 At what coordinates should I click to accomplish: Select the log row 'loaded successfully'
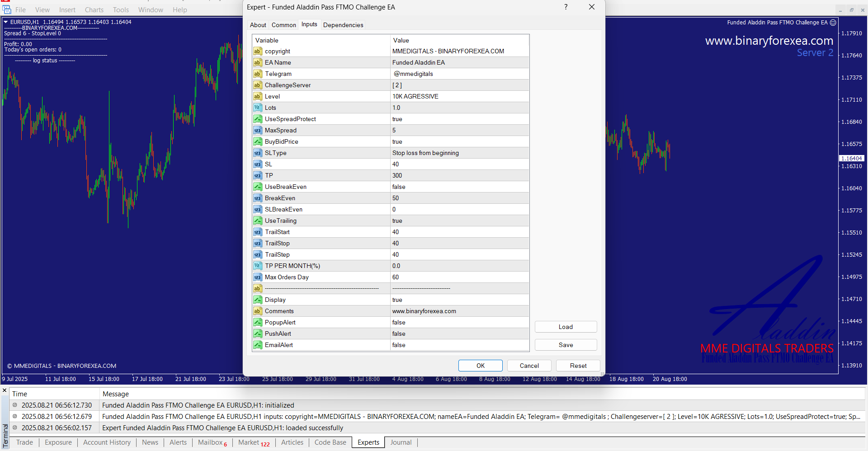tap(437, 428)
